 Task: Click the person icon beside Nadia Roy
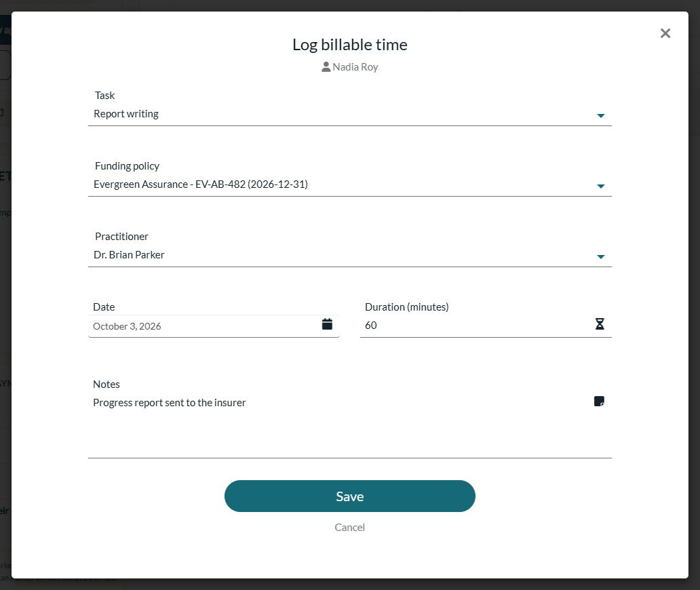(326, 67)
